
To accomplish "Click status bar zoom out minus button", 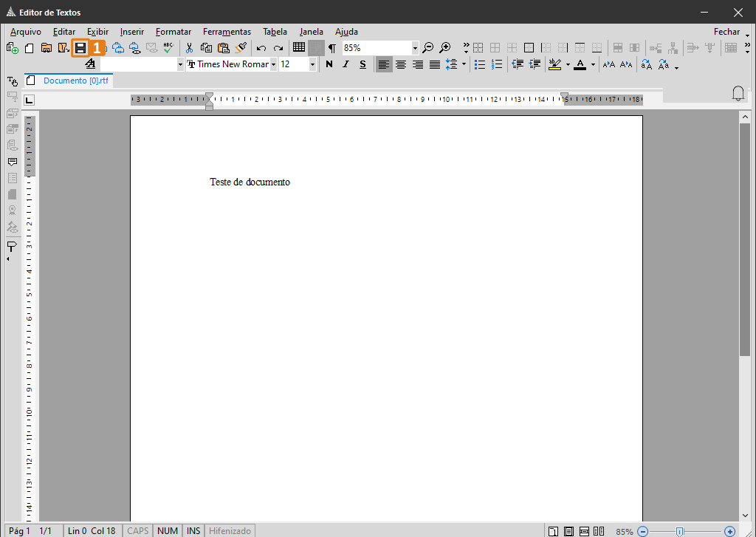I will click(x=643, y=531).
